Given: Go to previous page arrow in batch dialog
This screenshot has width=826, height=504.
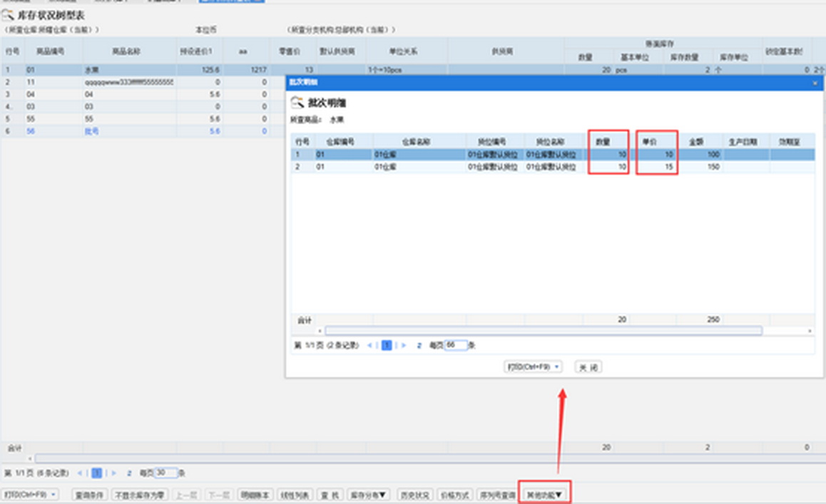Looking at the screenshot, I should pyautogui.click(x=370, y=345).
